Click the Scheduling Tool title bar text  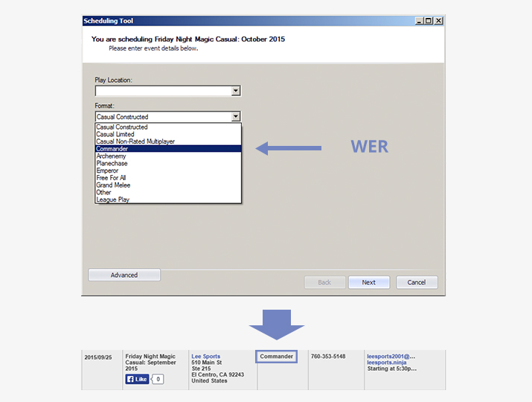pos(108,21)
